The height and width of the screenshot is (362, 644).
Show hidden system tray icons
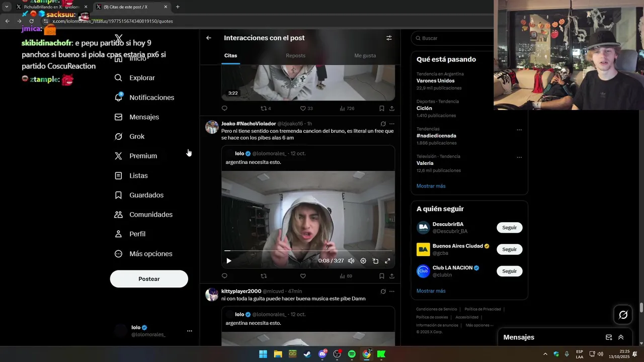[545, 354]
